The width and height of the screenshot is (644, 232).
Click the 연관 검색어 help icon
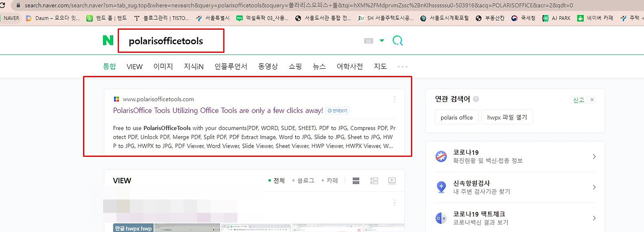(476, 99)
